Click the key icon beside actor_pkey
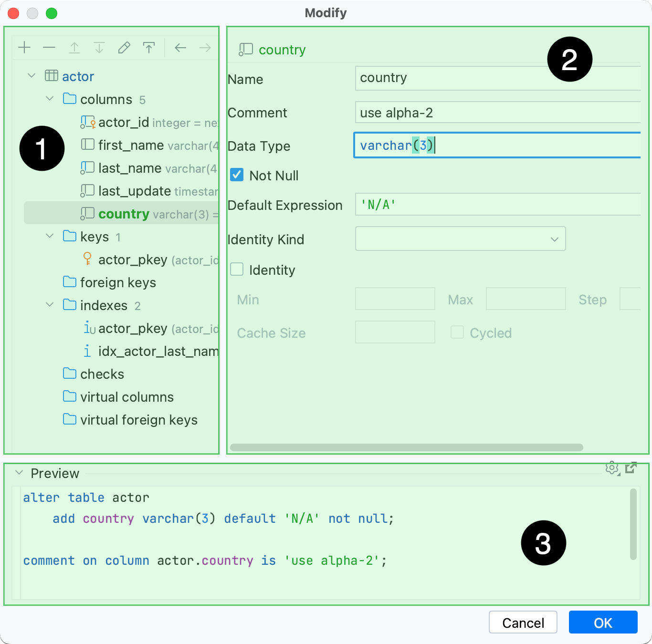The width and height of the screenshot is (652, 644). [x=87, y=259]
